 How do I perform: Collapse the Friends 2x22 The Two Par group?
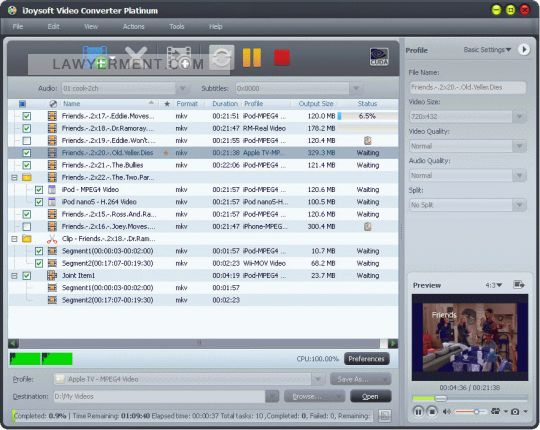(x=14, y=178)
